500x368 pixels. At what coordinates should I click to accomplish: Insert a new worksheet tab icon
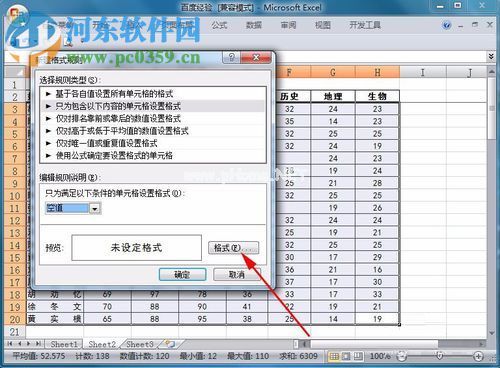pyautogui.click(x=170, y=344)
